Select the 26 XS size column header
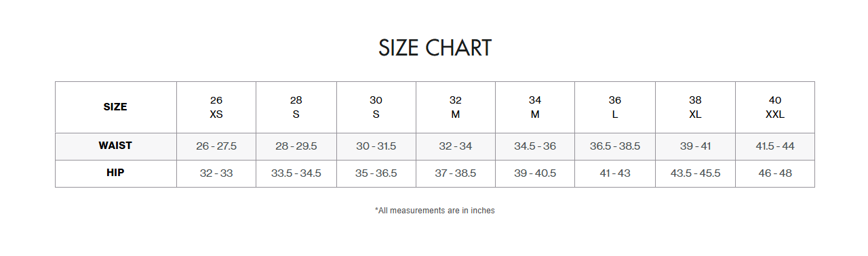The width and height of the screenshot is (868, 256). 216,107
